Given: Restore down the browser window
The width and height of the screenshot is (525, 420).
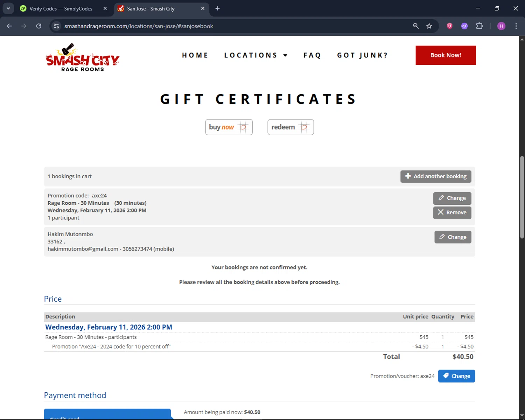Looking at the screenshot, I should [x=497, y=8].
